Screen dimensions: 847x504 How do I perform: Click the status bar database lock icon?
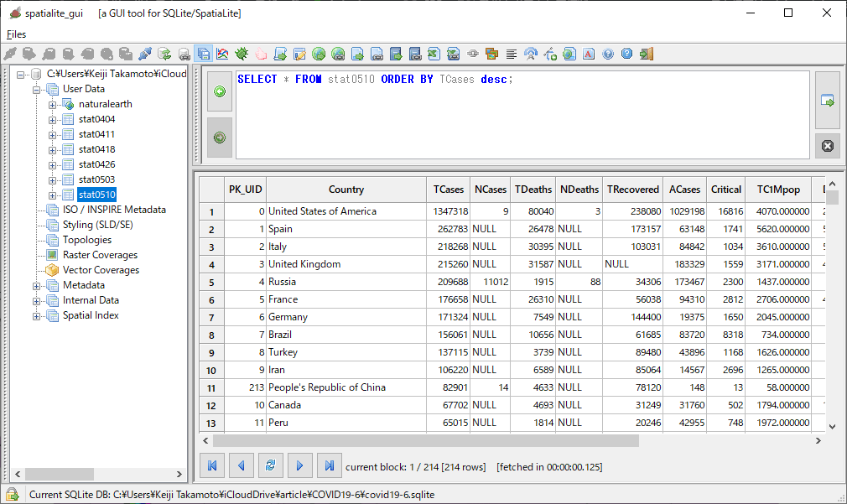click(12, 494)
